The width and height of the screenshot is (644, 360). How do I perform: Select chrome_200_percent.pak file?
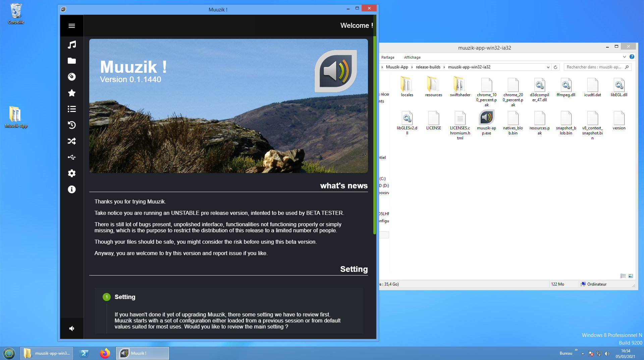[x=513, y=92]
